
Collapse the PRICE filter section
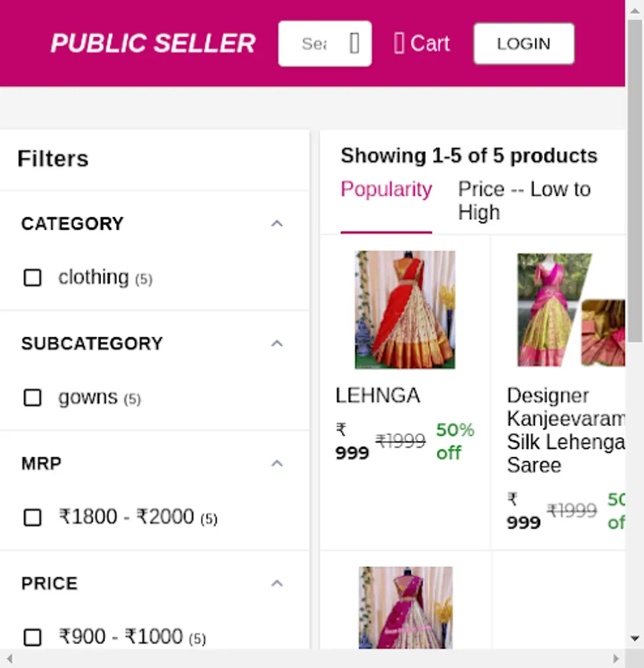coord(277,583)
